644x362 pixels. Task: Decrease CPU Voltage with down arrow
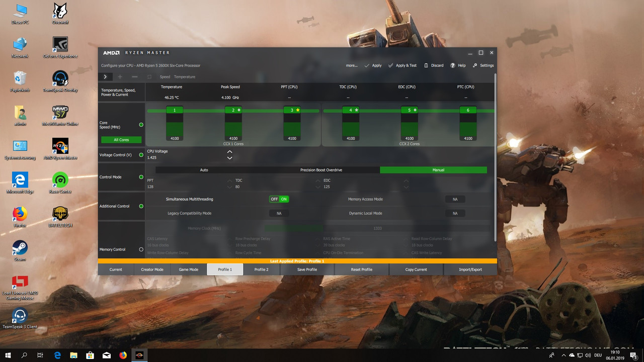pyautogui.click(x=229, y=158)
